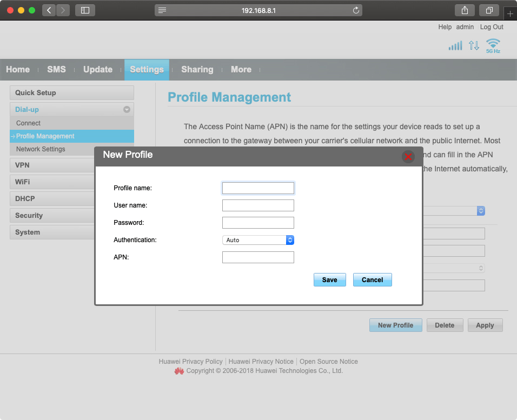Go back with Safari back arrow
This screenshot has width=517, height=420.
pyautogui.click(x=49, y=10)
